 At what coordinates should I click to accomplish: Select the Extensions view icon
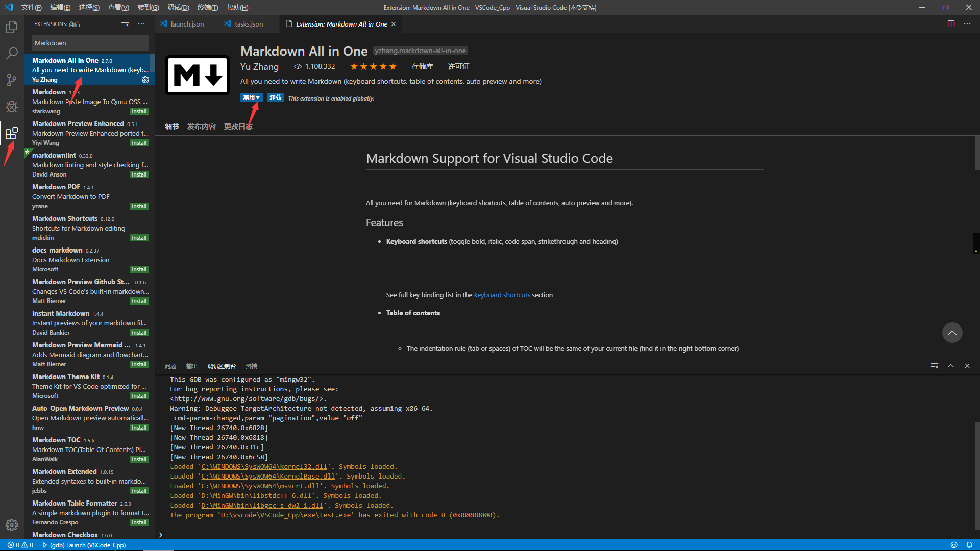pos(12,133)
